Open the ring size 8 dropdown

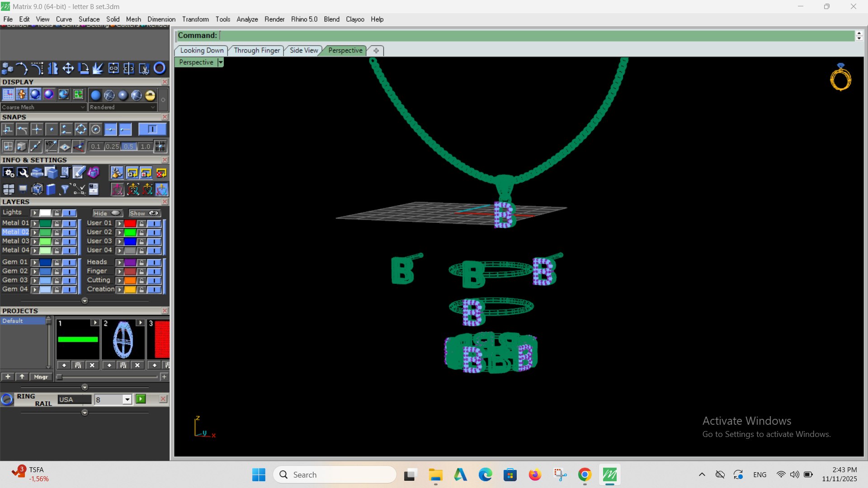(127, 399)
